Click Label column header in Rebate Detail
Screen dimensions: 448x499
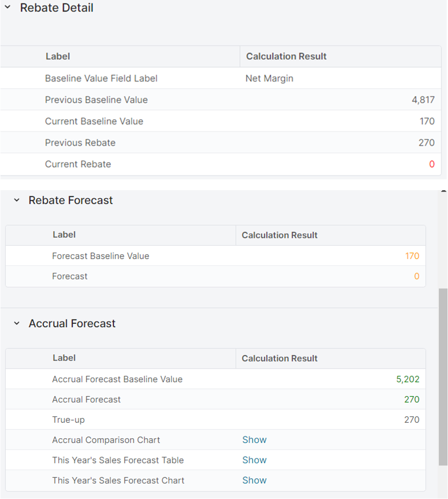(58, 56)
